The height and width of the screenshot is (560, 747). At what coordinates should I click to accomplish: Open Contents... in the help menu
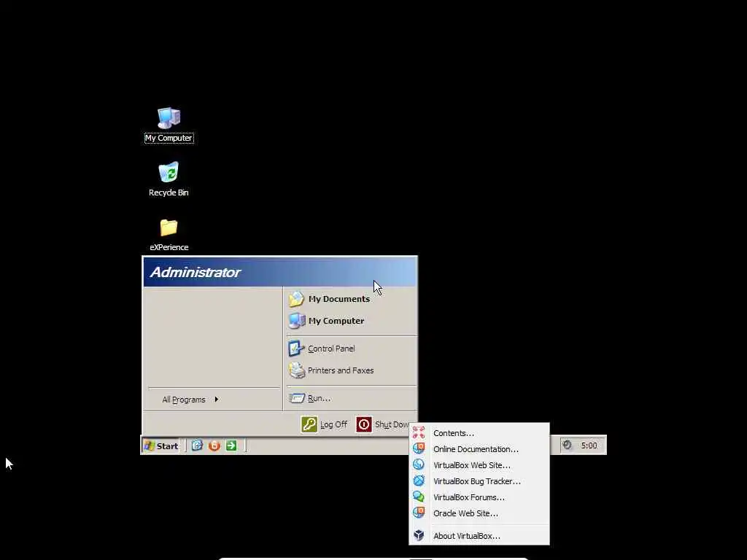click(479, 433)
